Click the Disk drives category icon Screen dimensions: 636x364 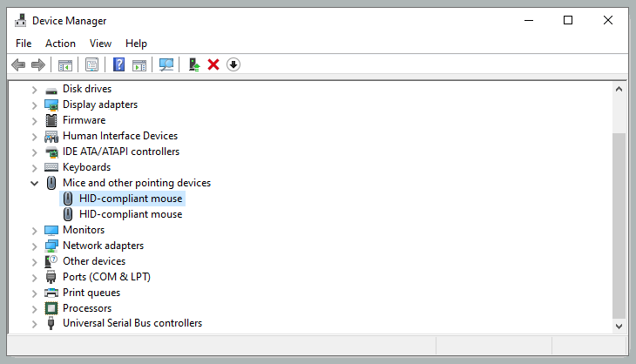click(x=51, y=90)
